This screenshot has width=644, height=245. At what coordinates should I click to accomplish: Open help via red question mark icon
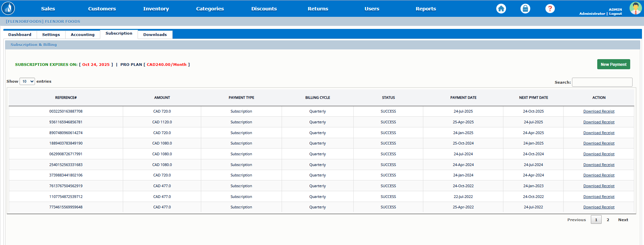pyautogui.click(x=550, y=9)
